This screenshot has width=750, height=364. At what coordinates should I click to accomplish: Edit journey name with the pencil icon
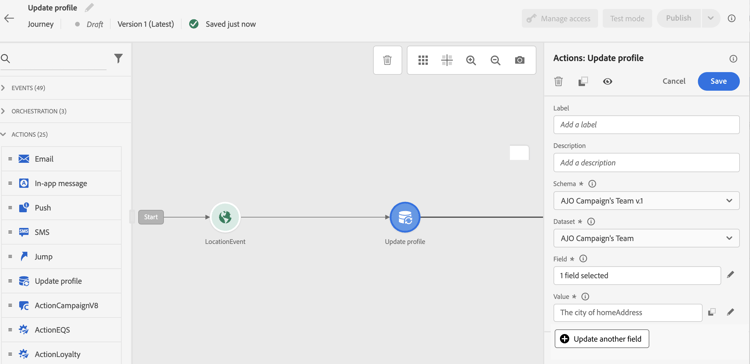click(89, 8)
